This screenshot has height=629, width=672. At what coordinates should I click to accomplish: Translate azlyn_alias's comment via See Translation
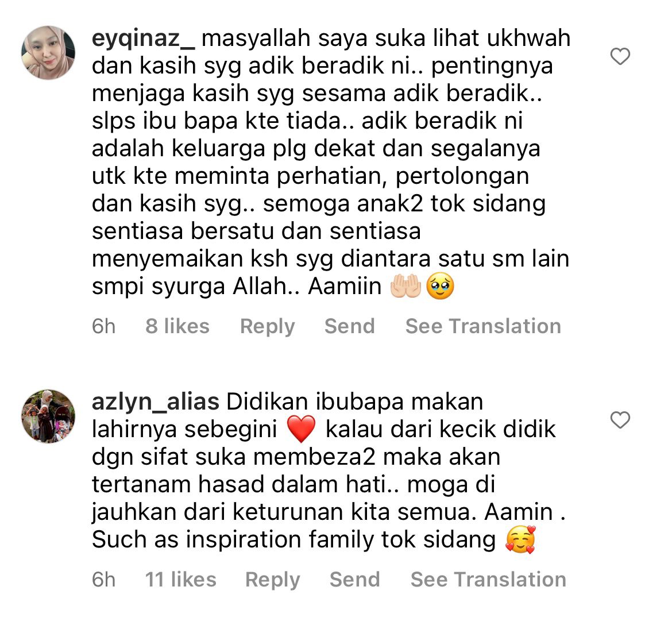coord(489,579)
